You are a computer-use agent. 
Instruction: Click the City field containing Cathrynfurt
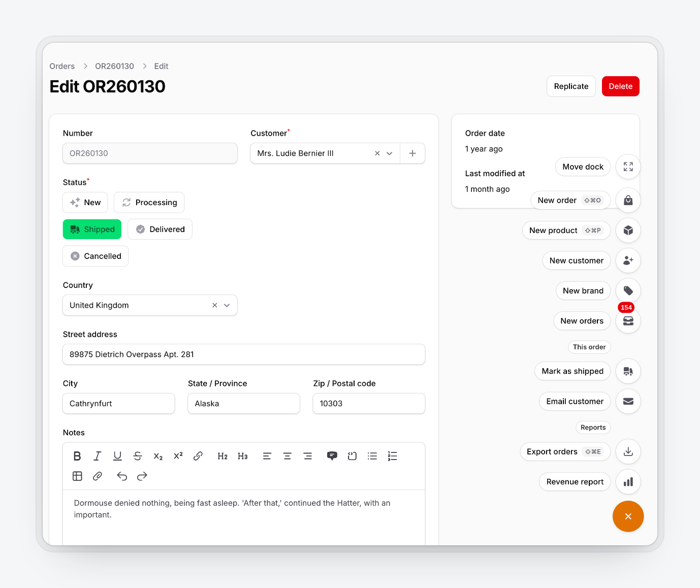click(x=119, y=404)
